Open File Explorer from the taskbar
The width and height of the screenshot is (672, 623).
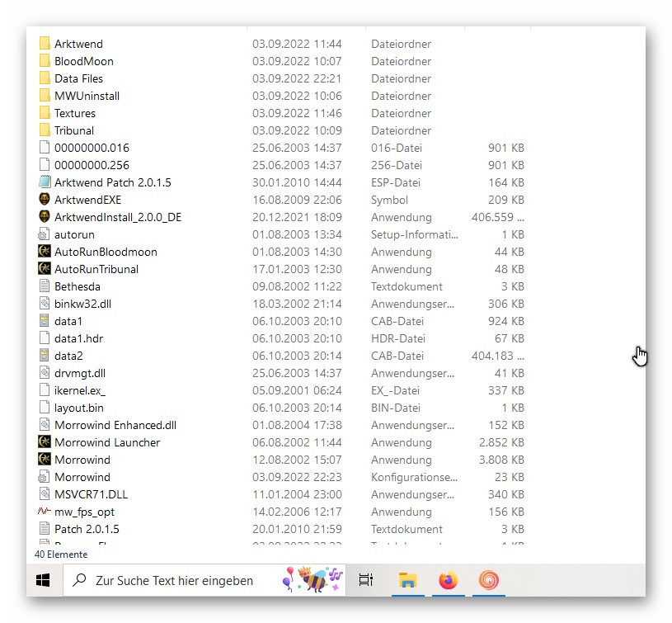tap(406, 581)
